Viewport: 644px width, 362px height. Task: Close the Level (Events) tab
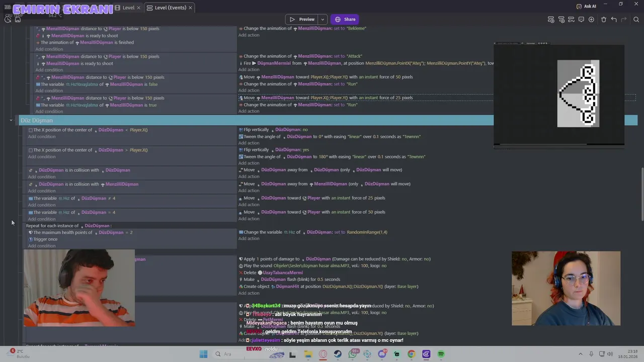click(x=190, y=8)
